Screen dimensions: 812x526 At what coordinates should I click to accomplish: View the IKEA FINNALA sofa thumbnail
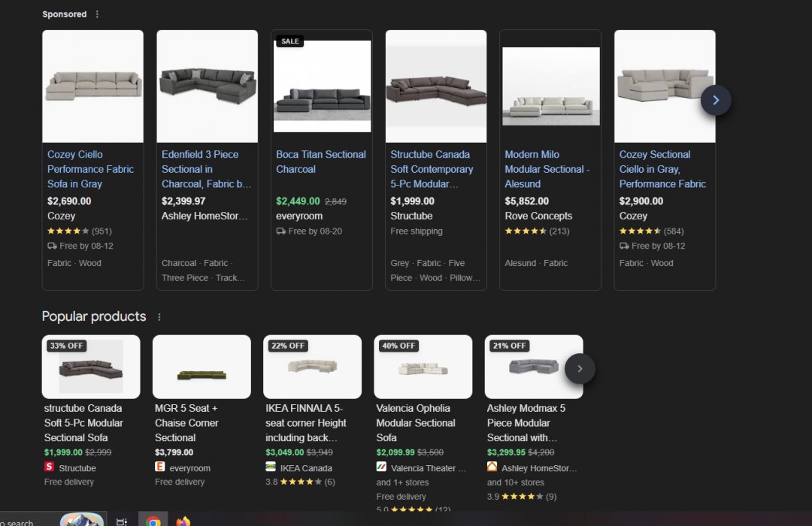coord(312,367)
